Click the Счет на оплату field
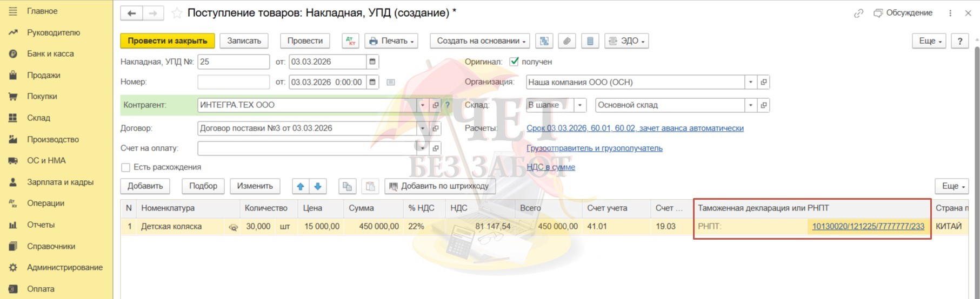 (x=307, y=148)
